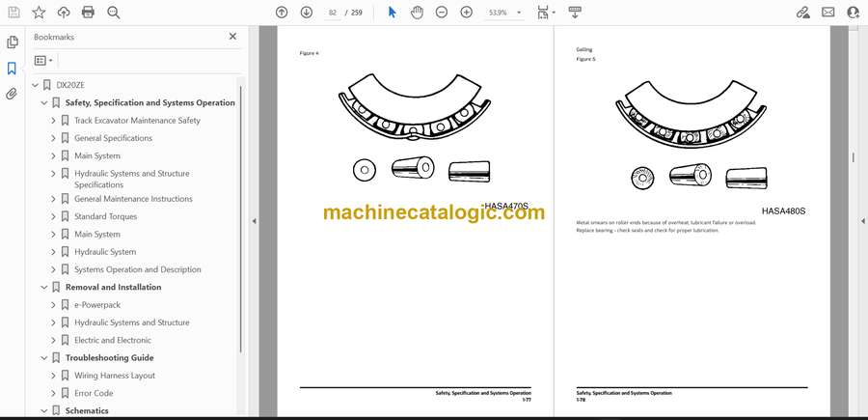This screenshot has height=420, width=868.
Task: Open the General Specifications bookmark
Action: tap(113, 138)
